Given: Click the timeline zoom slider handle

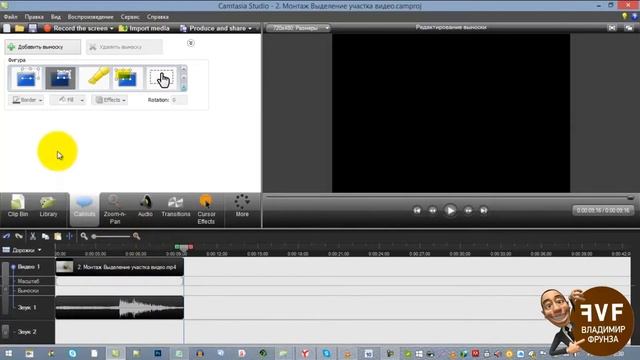Looking at the screenshot, I should click(x=94, y=236).
